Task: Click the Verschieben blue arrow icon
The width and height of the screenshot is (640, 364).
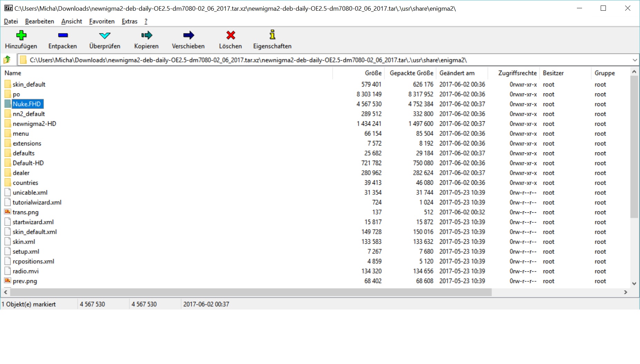Action: pyautogui.click(x=188, y=35)
